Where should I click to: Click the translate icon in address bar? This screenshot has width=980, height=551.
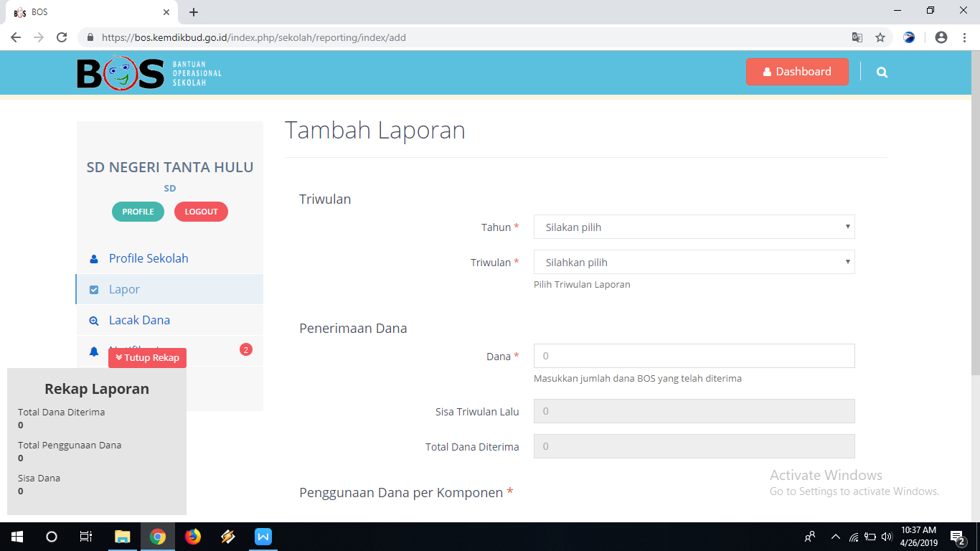[x=857, y=37]
